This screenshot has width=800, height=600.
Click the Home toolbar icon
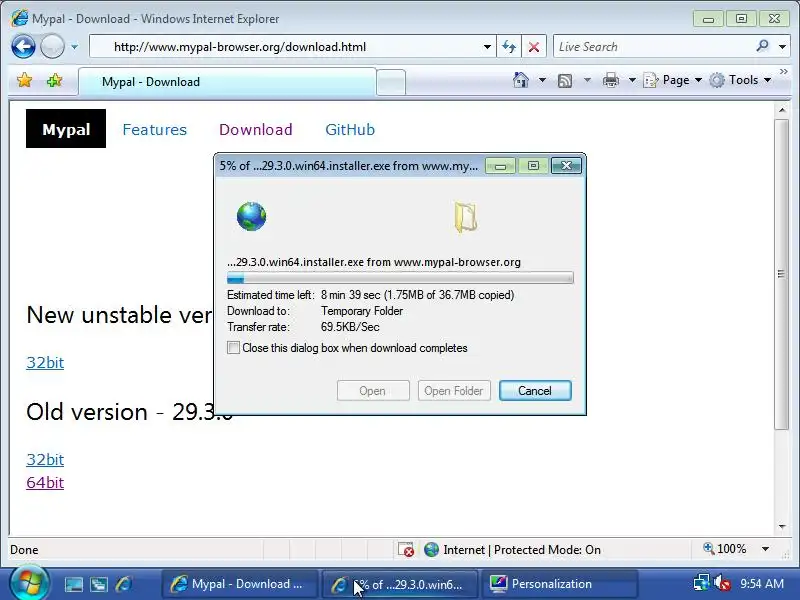coord(521,80)
